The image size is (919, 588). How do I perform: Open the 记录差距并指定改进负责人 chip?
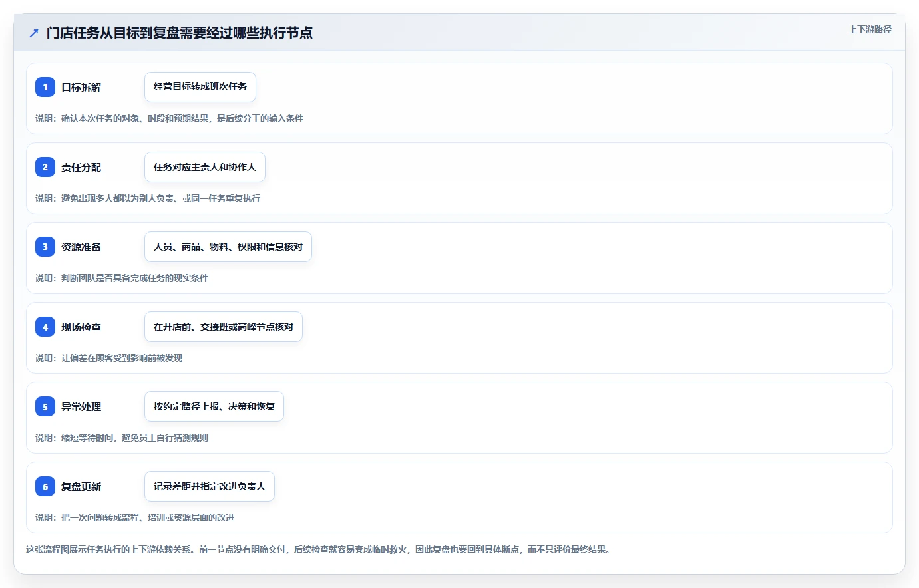coord(210,486)
